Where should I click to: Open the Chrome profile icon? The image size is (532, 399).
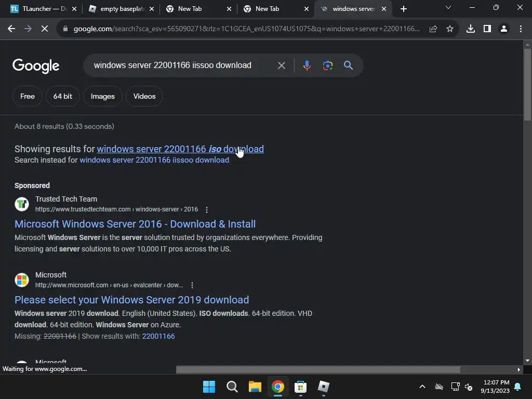point(504,29)
